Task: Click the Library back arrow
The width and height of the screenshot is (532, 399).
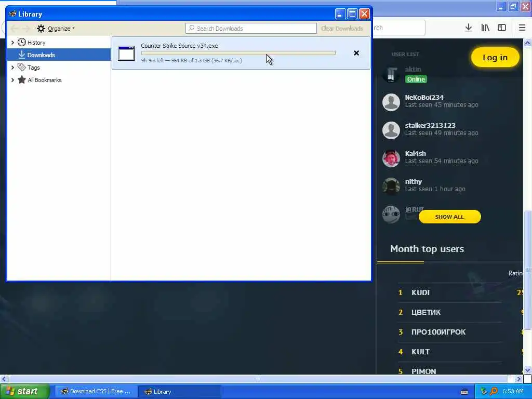Action: click(14, 29)
